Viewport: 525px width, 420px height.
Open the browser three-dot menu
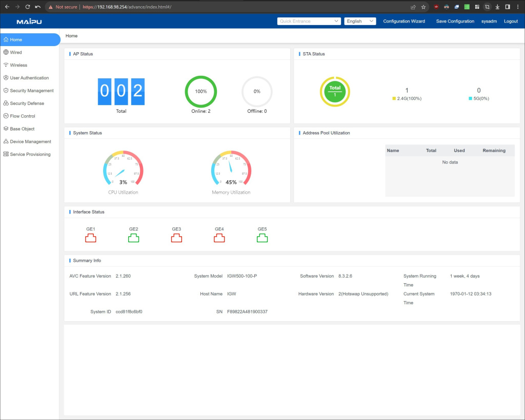[518, 7]
